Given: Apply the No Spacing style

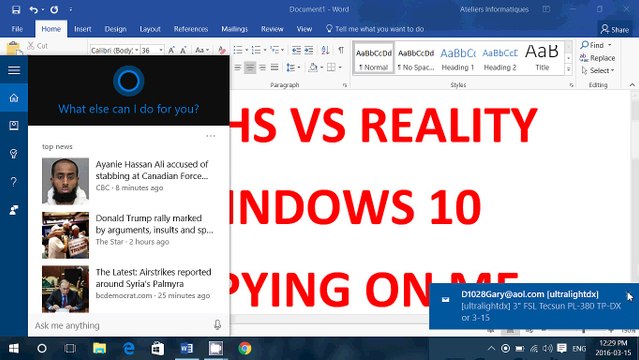Looking at the screenshot, I should pos(416,58).
